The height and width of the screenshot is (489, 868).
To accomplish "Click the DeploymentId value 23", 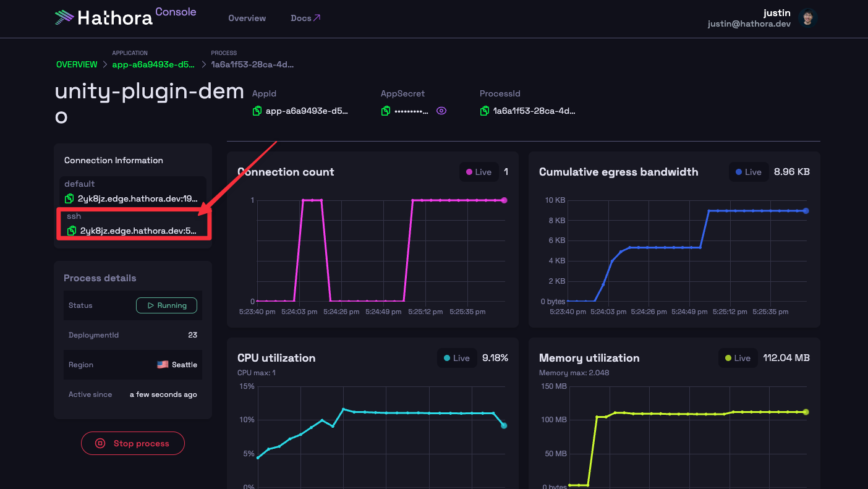I will (192, 335).
